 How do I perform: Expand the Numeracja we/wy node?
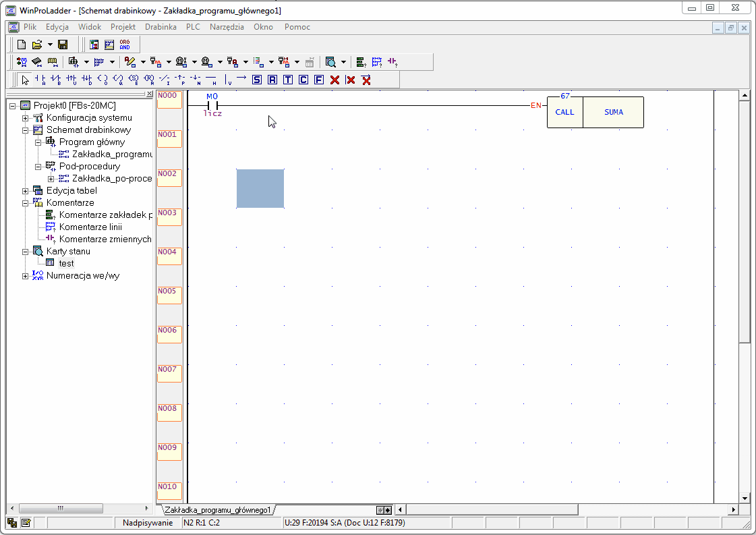point(25,276)
